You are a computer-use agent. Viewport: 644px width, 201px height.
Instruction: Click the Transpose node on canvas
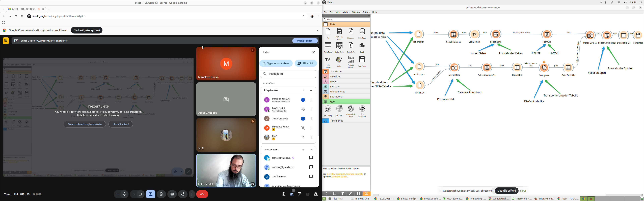coord(544,68)
